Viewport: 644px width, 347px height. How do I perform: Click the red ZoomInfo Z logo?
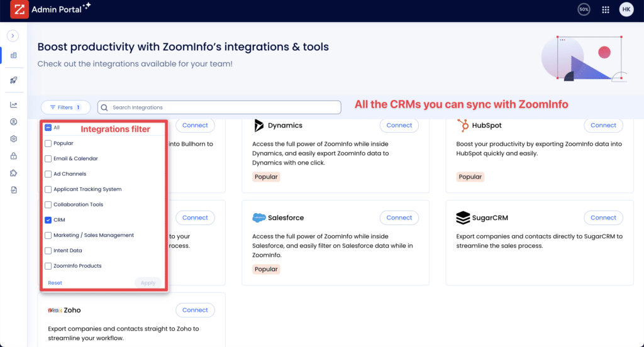tap(19, 9)
